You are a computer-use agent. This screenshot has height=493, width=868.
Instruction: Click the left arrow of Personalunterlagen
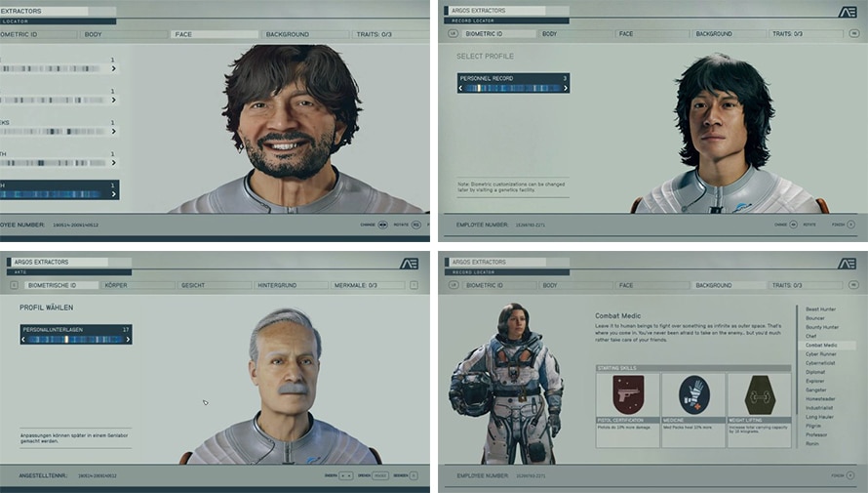[23, 340]
